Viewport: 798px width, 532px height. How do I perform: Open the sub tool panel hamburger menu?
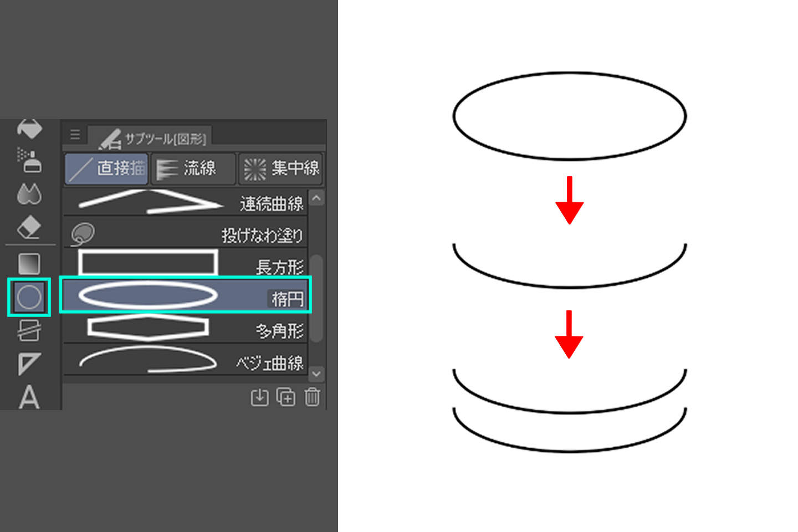pos(75,134)
